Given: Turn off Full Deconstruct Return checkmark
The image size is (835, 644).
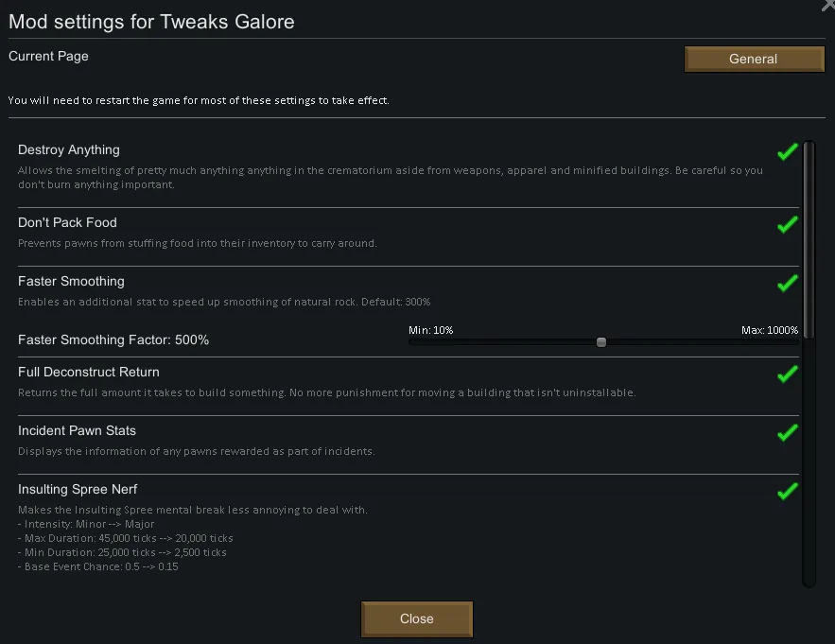Looking at the screenshot, I should click(x=787, y=374).
